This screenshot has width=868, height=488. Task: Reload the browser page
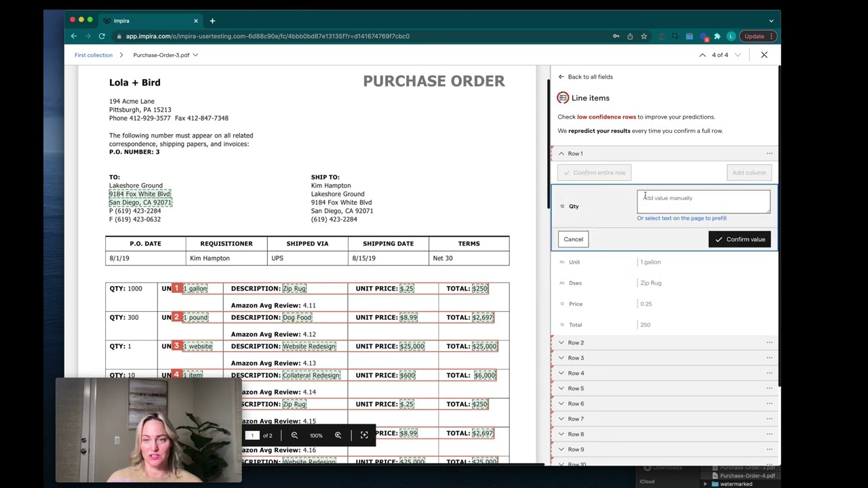[x=102, y=36]
